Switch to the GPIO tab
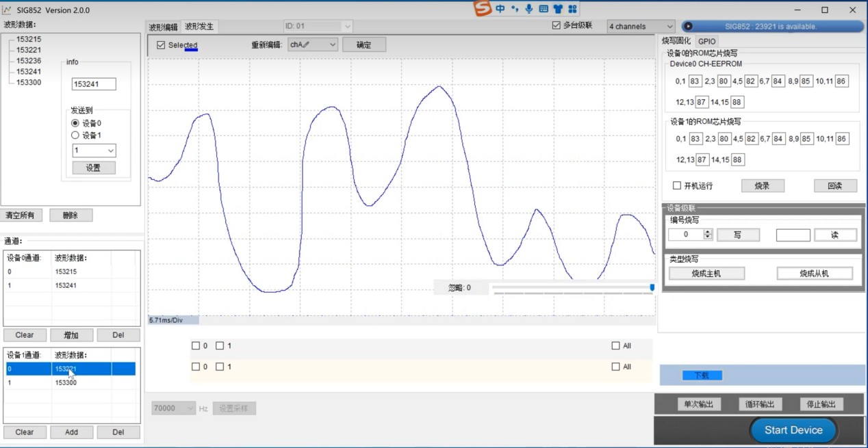Image resolution: width=868 pixels, height=448 pixels. click(x=707, y=42)
